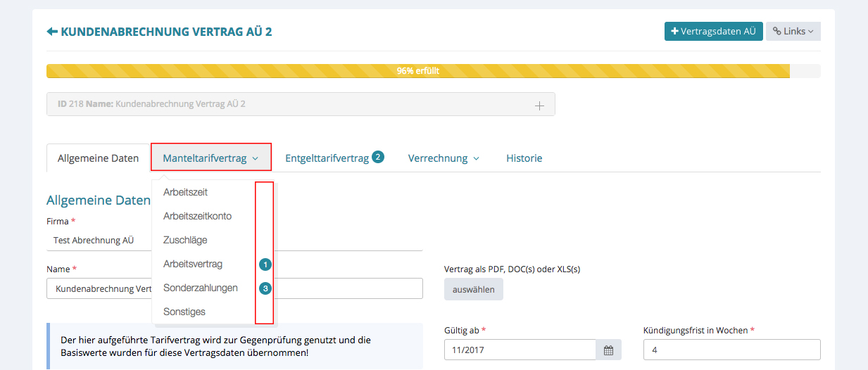Click the badge 3 next to Sonderzahlungen
868x370 pixels.
(x=265, y=288)
